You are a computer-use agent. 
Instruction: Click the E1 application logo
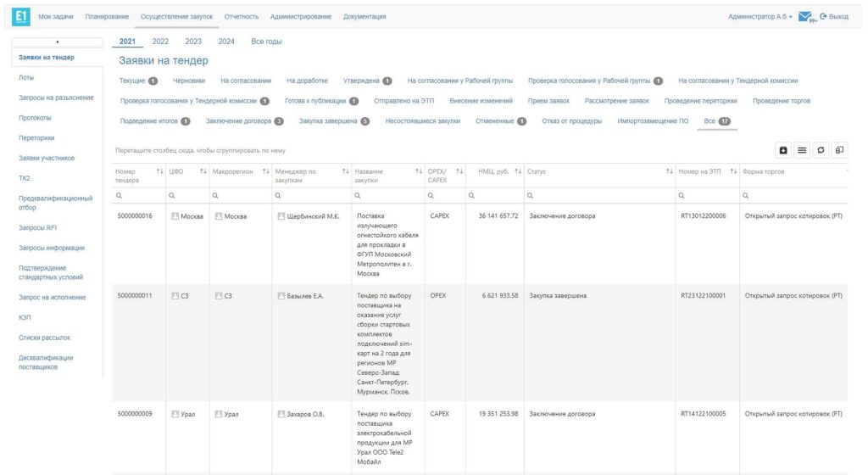pos(19,16)
